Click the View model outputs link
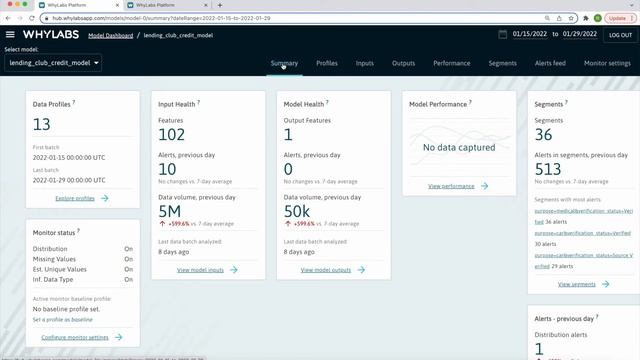640x360 pixels. [326, 270]
